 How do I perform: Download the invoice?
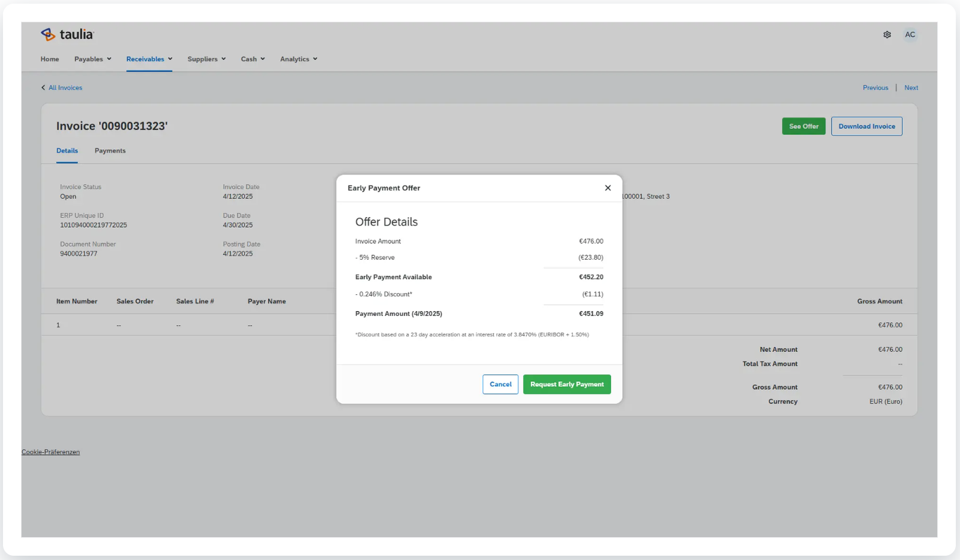coord(866,127)
